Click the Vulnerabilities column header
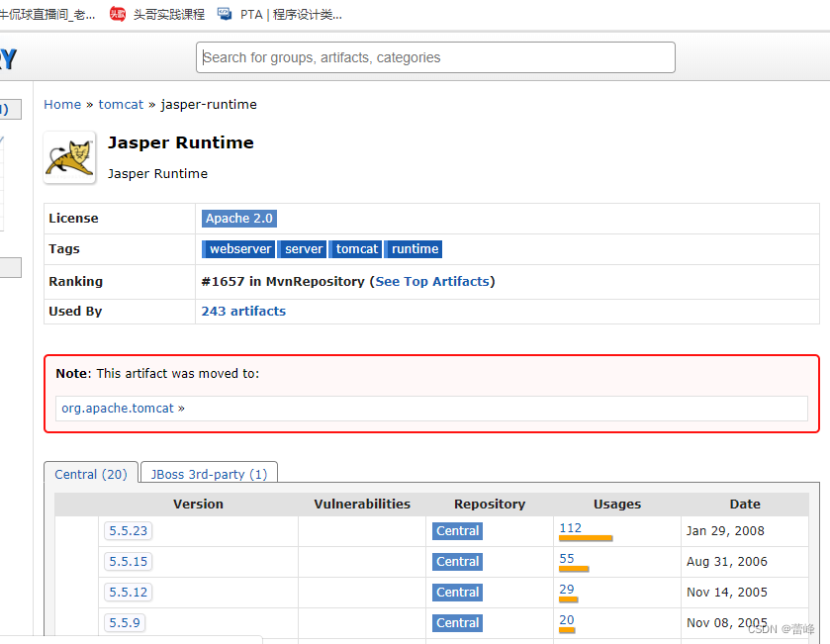This screenshot has height=644, width=830. pyautogui.click(x=362, y=504)
